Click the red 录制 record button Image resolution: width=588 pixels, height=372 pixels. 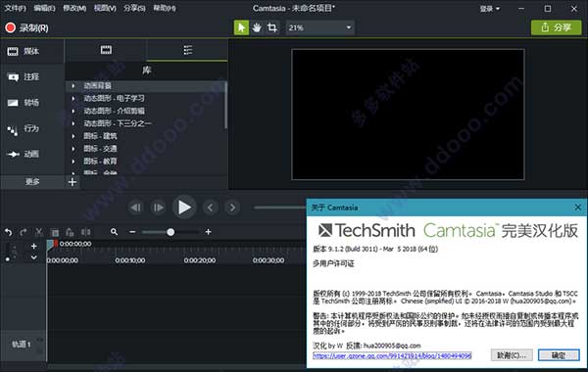pos(26,27)
